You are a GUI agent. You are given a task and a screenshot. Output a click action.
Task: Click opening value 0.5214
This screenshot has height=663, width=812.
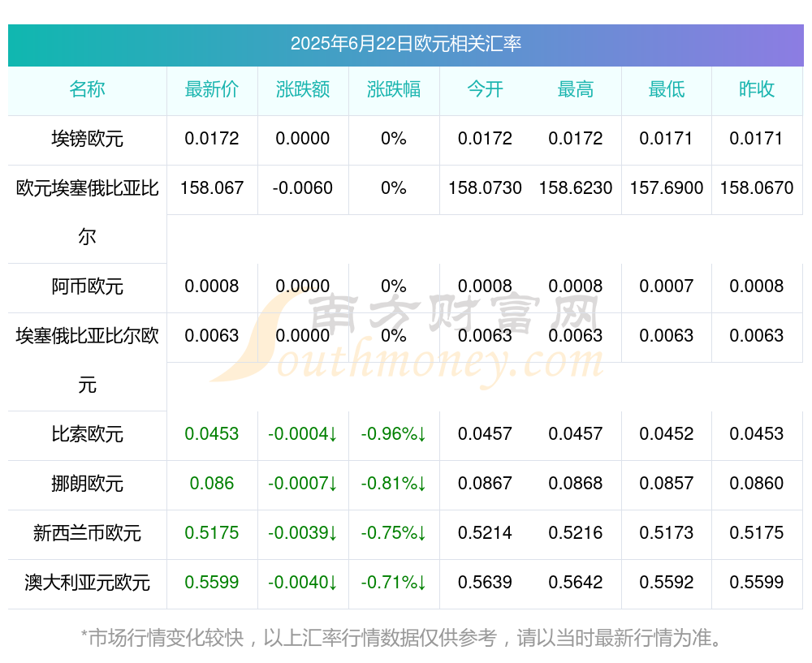485,532
